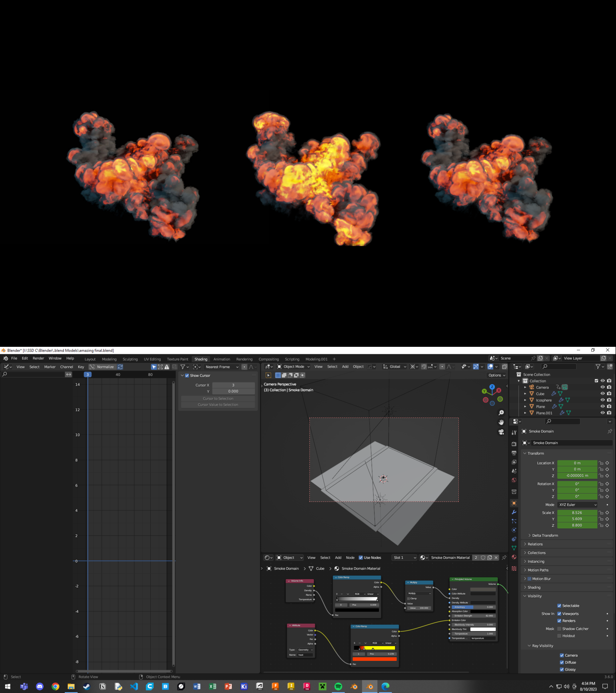Open the Render menu
The image size is (616, 693).
38,358
